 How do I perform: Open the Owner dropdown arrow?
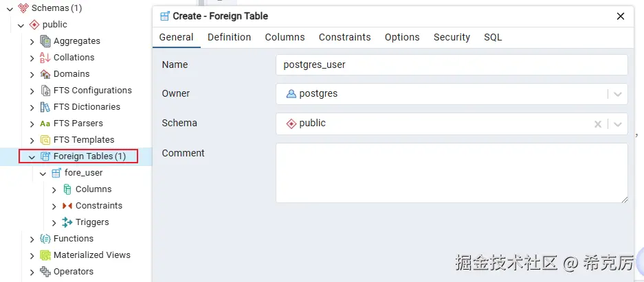[x=617, y=94]
